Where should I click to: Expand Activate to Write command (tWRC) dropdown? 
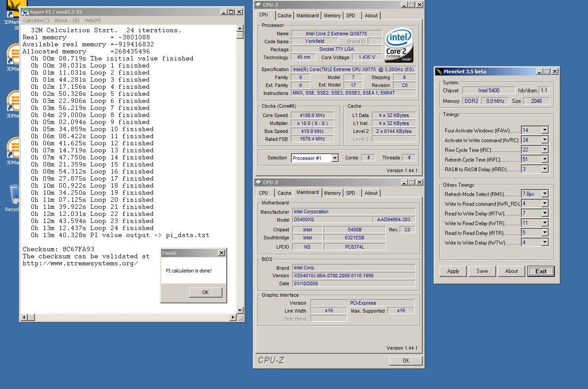(x=545, y=140)
